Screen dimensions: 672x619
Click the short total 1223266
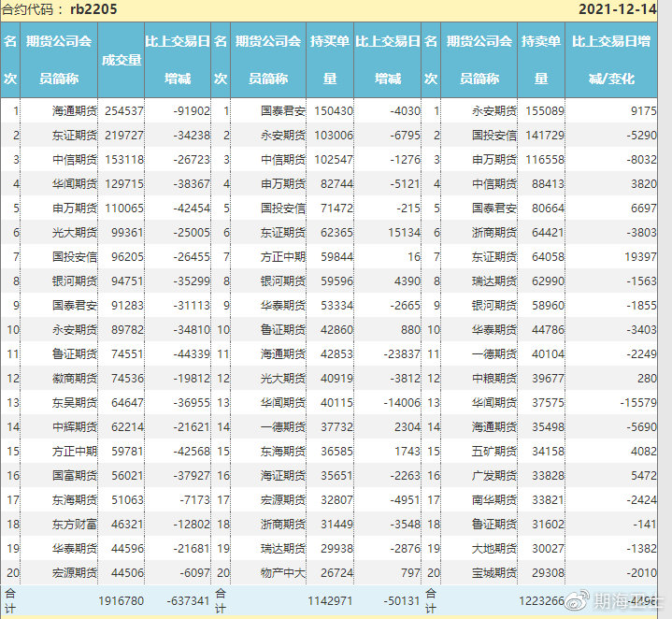(542, 601)
